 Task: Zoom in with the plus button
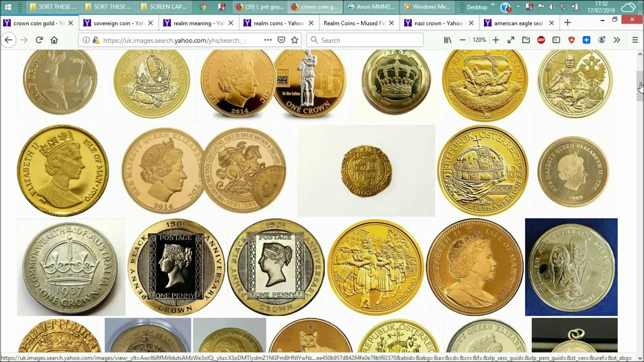tap(496, 40)
